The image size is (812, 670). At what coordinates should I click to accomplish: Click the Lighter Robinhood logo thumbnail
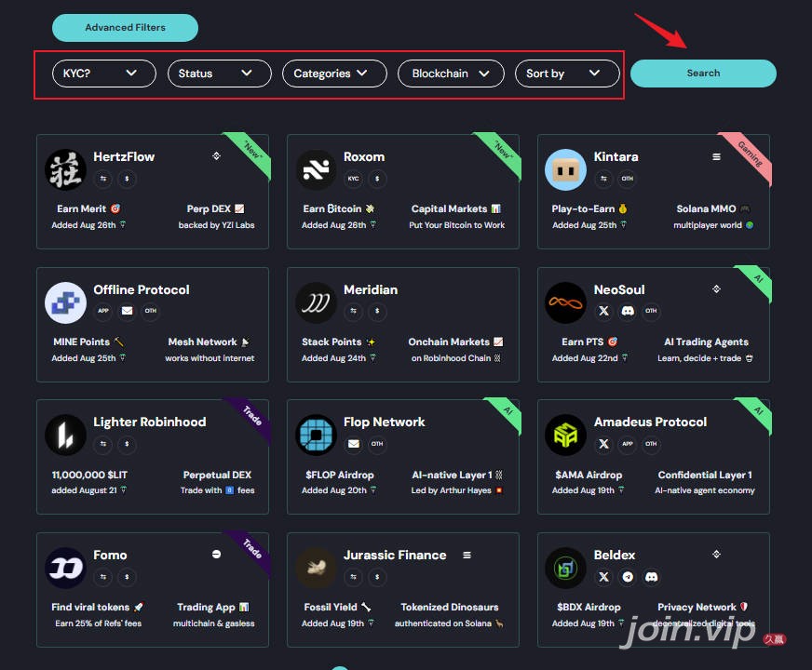(x=65, y=435)
